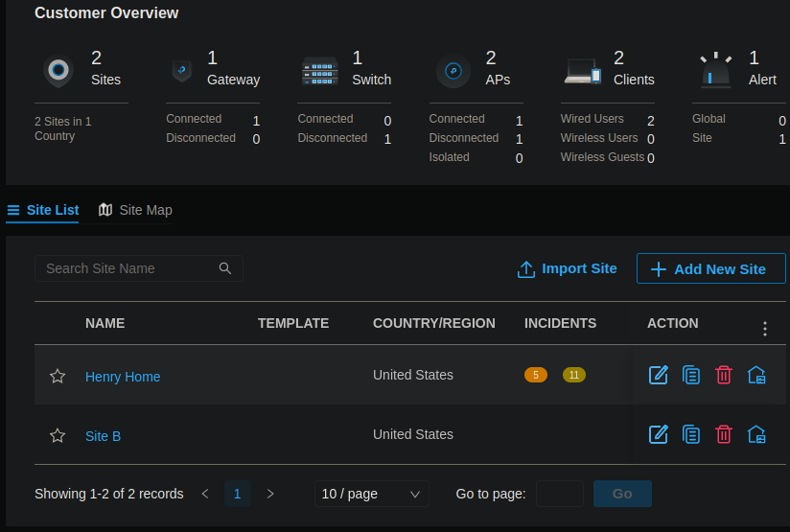The image size is (790, 532).
Task: Delete the Henry Home site
Action: pyautogui.click(x=724, y=375)
